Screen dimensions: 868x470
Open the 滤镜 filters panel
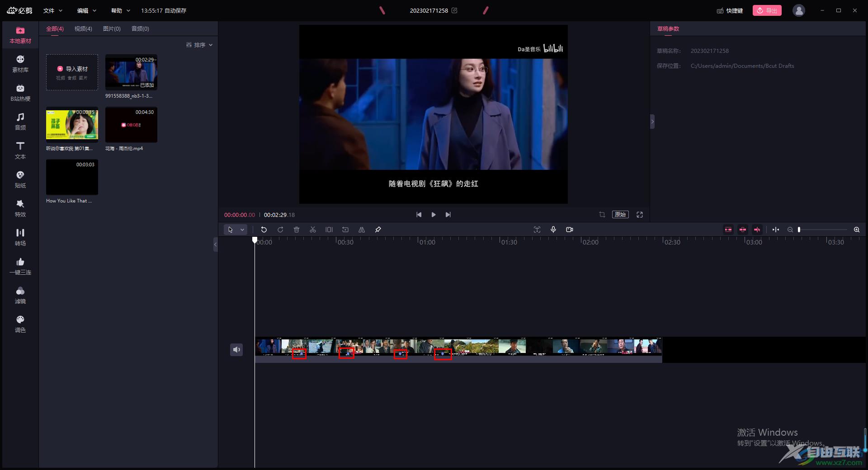point(20,296)
